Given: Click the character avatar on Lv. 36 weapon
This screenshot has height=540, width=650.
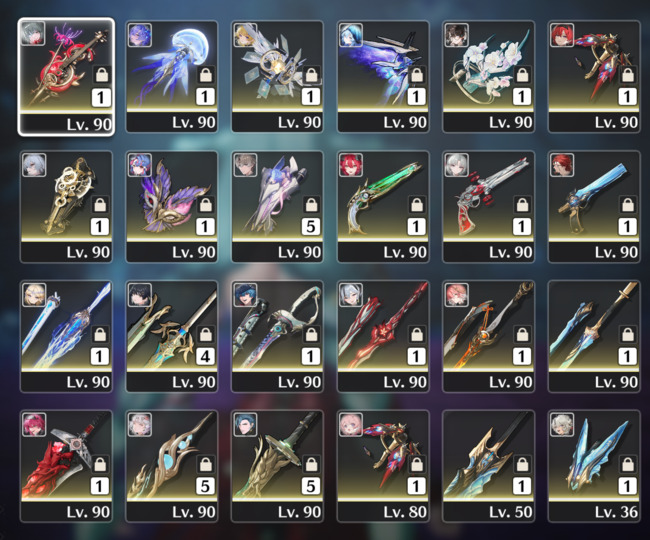Looking at the screenshot, I should [x=562, y=424].
